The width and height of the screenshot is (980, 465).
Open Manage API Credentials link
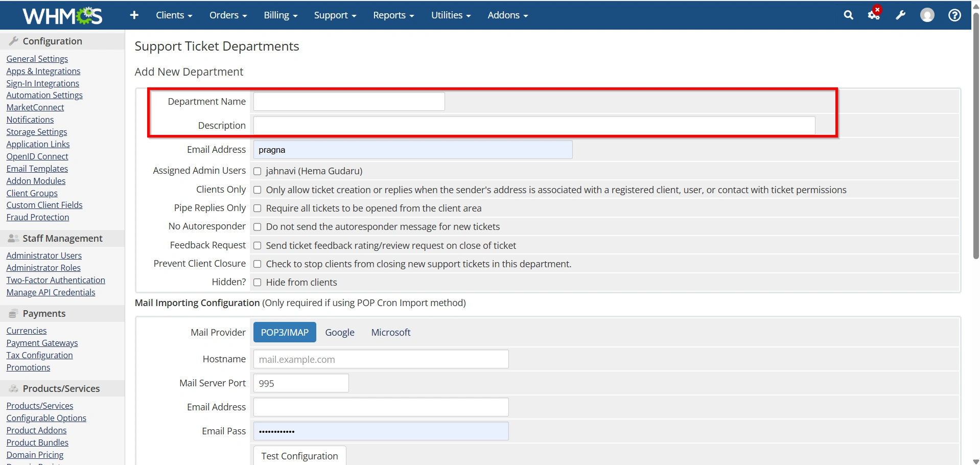[x=51, y=292]
